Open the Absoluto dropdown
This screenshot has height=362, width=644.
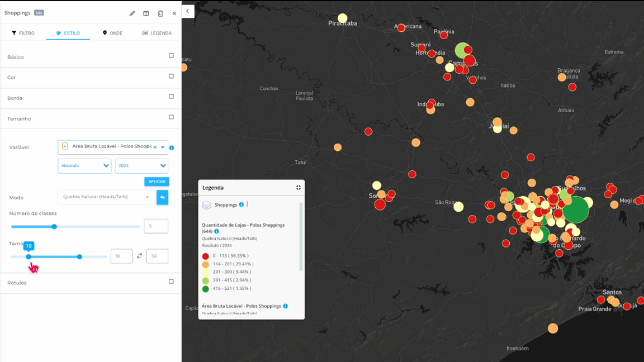84,166
